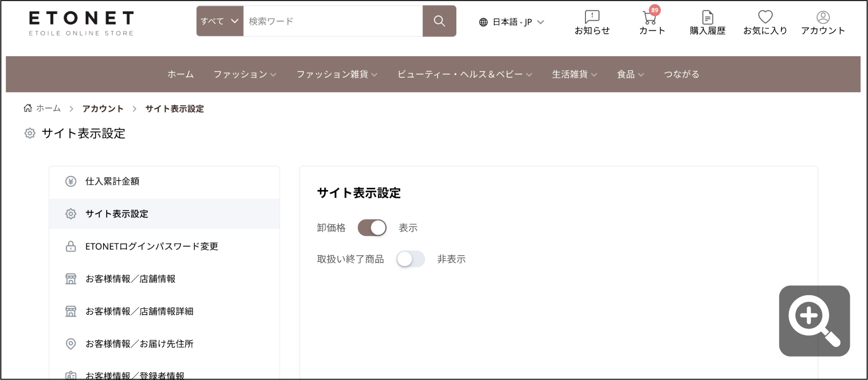
Task: Open お客様情報／店舗情報 in sidebar
Action: pos(164,279)
